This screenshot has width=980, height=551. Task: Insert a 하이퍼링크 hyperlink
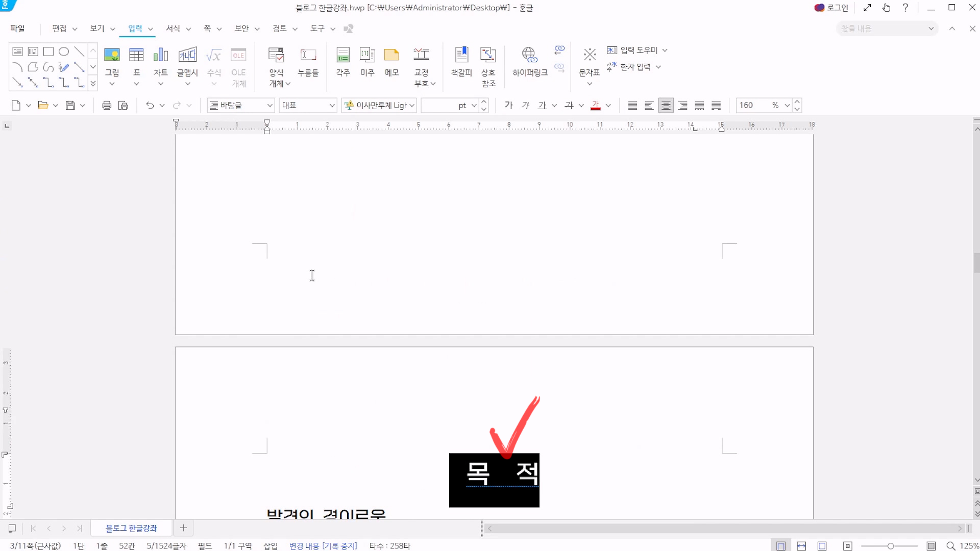529,55
